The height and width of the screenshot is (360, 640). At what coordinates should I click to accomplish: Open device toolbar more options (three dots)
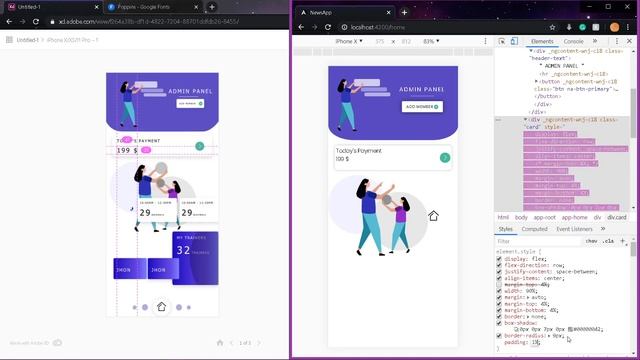485,41
